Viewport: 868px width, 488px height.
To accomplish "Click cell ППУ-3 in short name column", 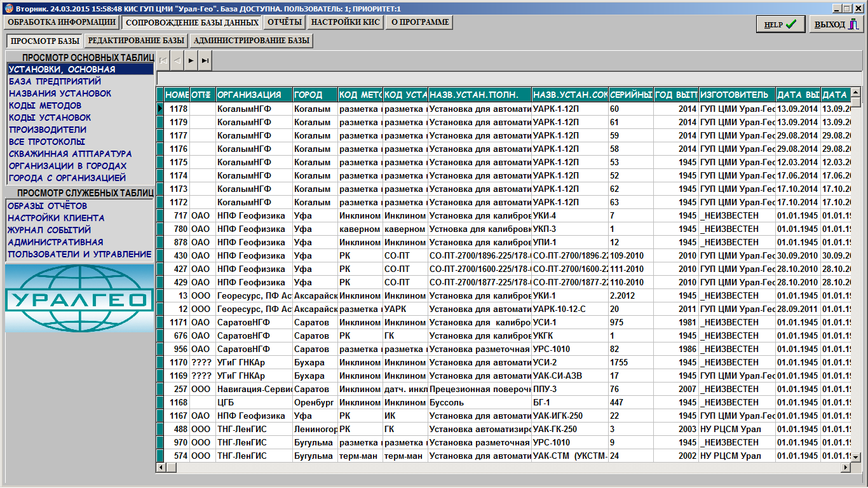I will (x=569, y=389).
